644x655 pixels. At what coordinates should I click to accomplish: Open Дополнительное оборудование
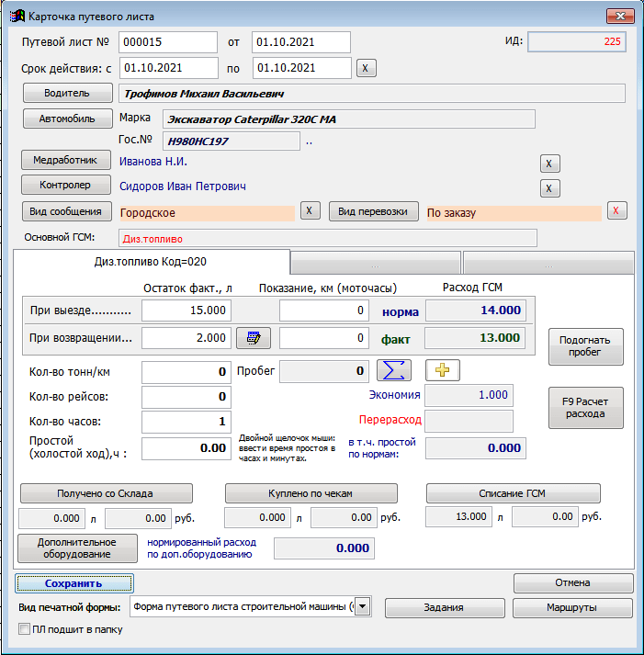click(78, 548)
